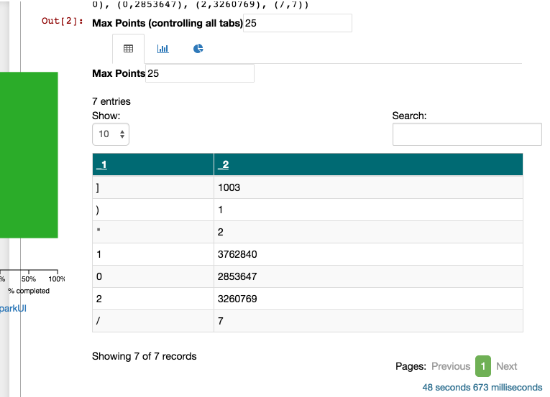The image size is (550, 397).
Task: Click the tab-level Max Points input field
Action: (x=200, y=73)
